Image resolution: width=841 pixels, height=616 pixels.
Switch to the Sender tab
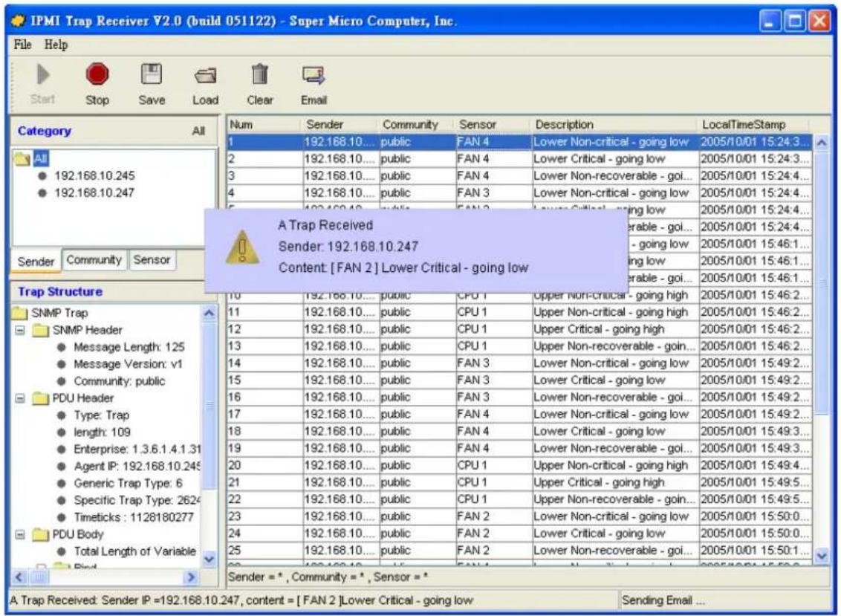[36, 262]
